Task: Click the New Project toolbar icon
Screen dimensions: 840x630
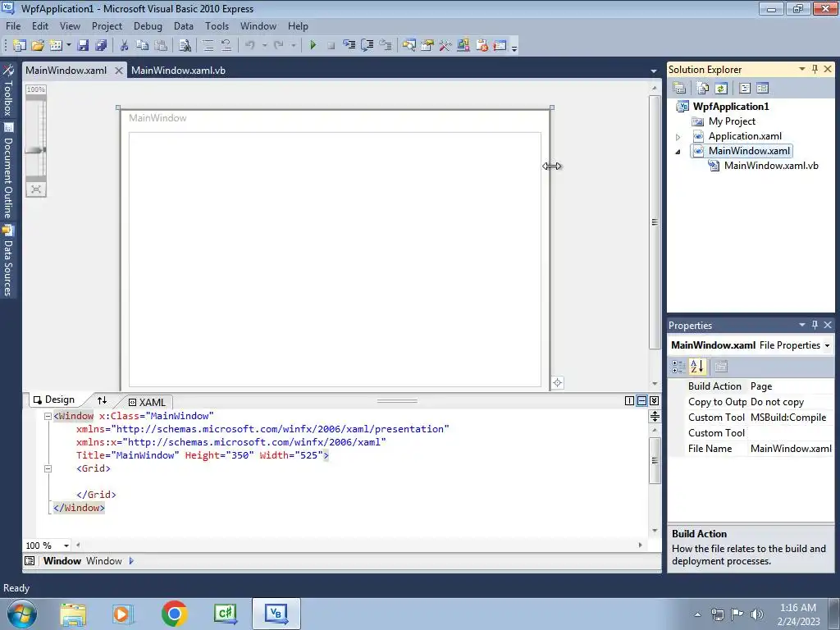Action: 20,46
